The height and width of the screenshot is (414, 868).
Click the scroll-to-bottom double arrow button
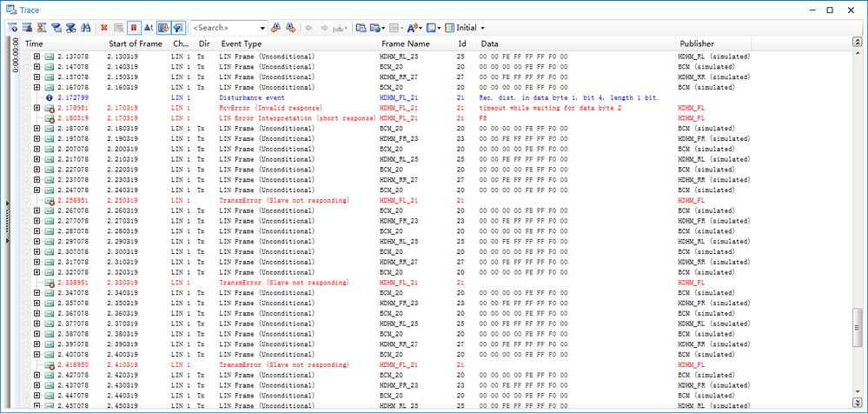(858, 403)
